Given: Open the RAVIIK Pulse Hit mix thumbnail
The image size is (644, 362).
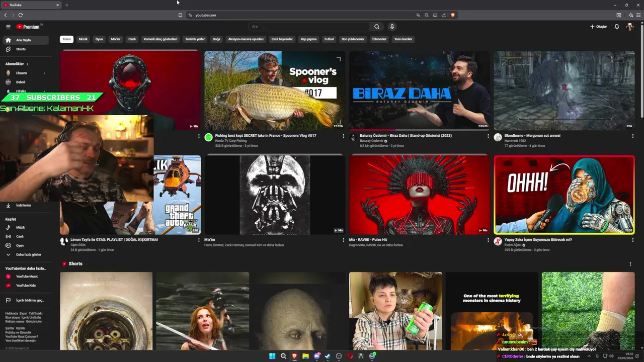Looking at the screenshot, I should coord(419,195).
